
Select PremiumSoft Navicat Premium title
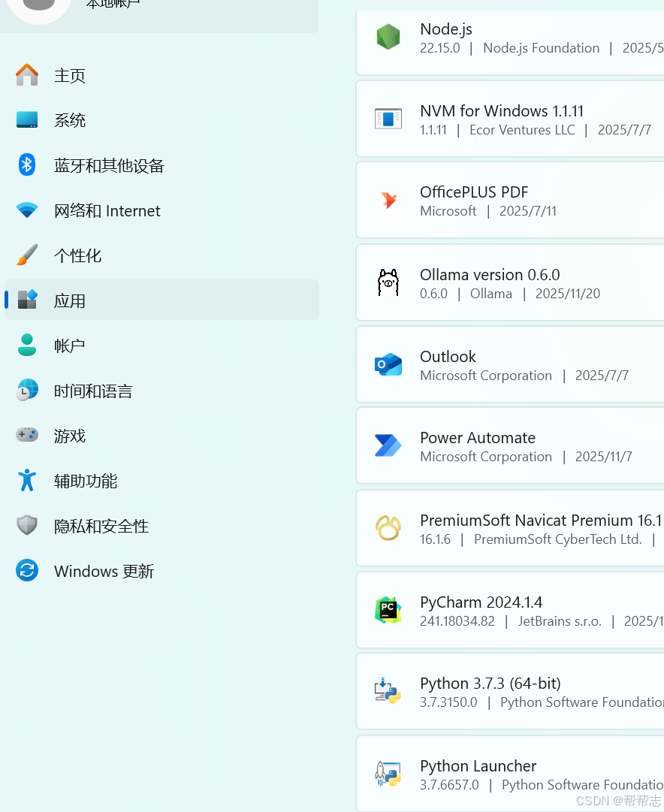pos(541,520)
